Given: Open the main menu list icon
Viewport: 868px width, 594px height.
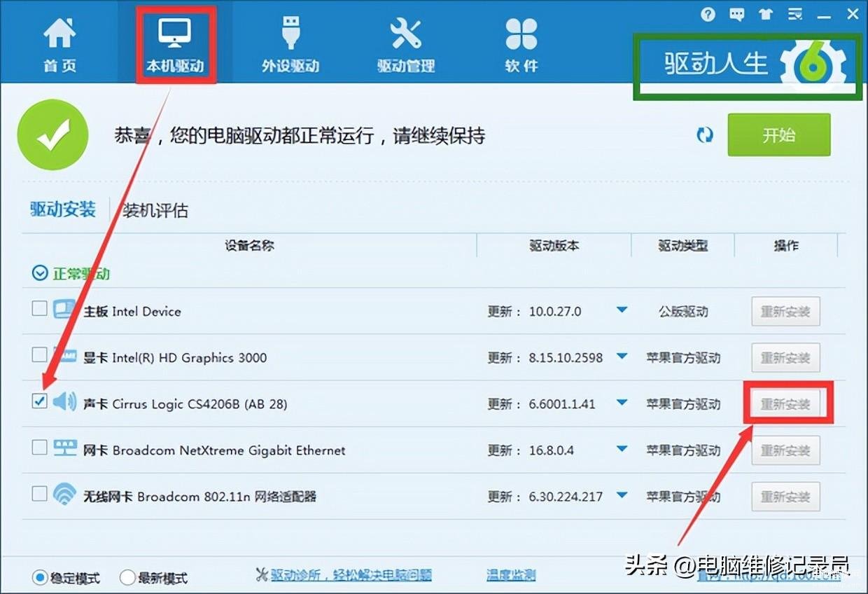Looking at the screenshot, I should coord(794,14).
